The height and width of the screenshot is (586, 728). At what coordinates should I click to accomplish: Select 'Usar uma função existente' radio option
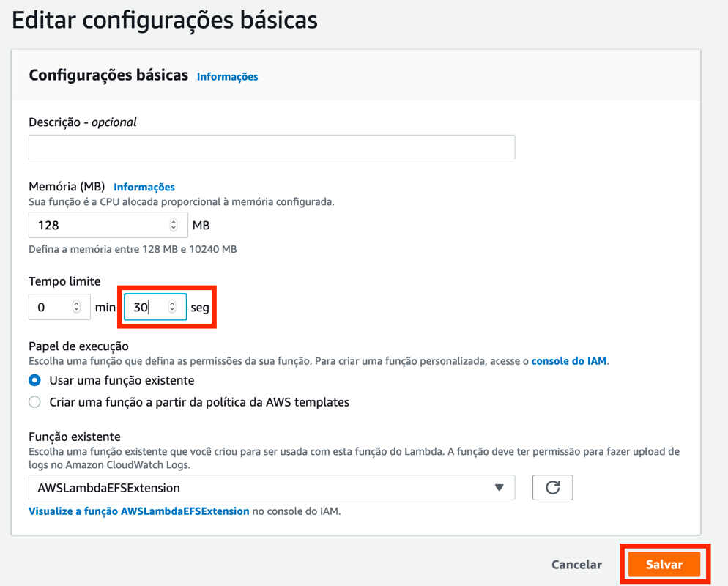click(x=35, y=380)
